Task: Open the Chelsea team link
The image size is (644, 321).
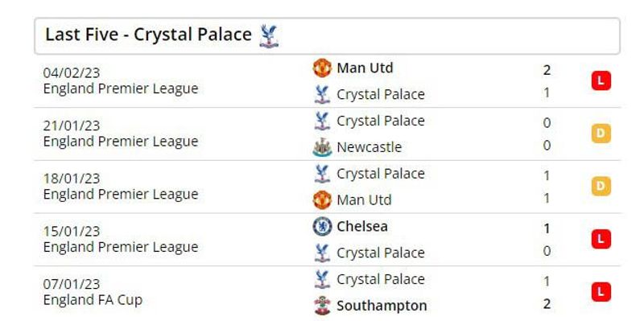Action: click(362, 226)
